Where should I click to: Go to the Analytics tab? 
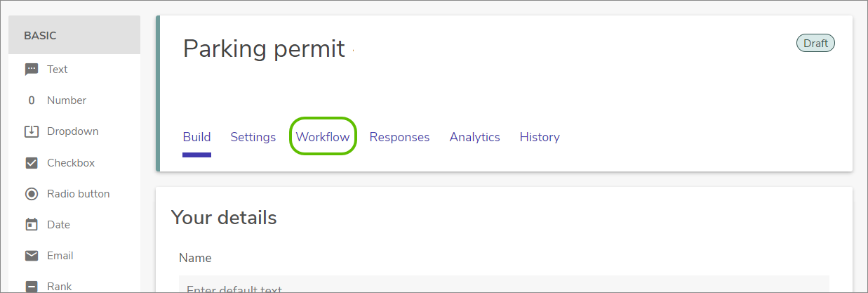475,137
